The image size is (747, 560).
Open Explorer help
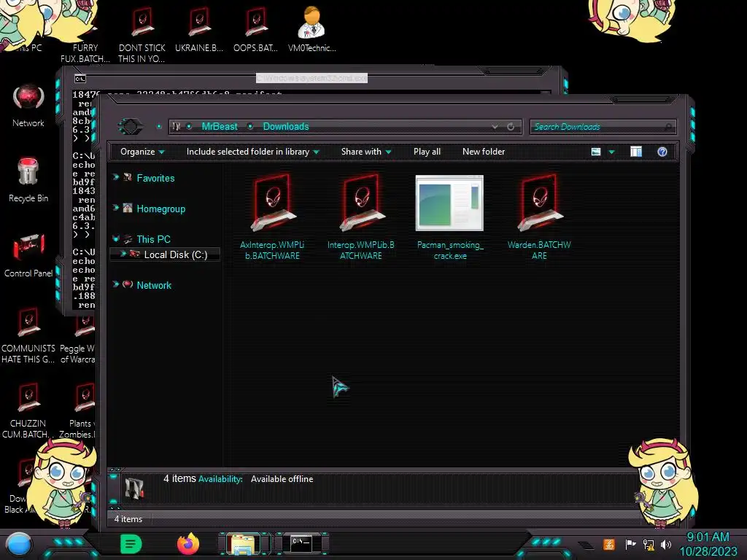(x=662, y=152)
